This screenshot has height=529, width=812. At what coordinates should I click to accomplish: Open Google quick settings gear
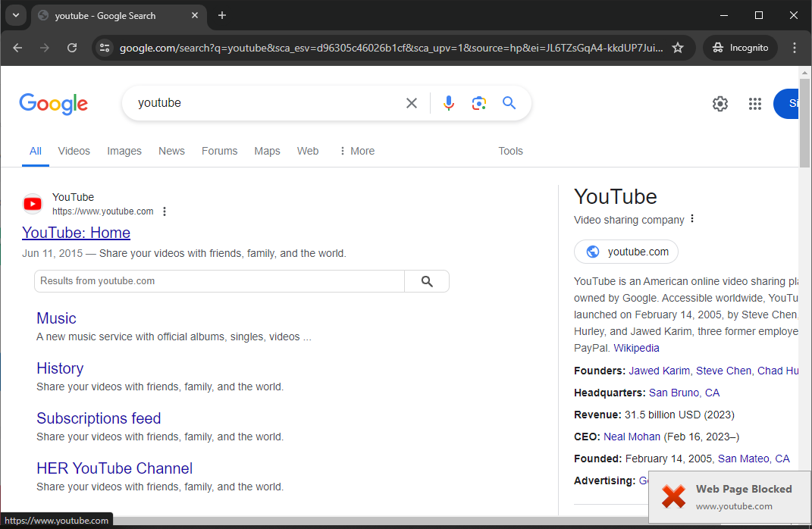point(720,104)
